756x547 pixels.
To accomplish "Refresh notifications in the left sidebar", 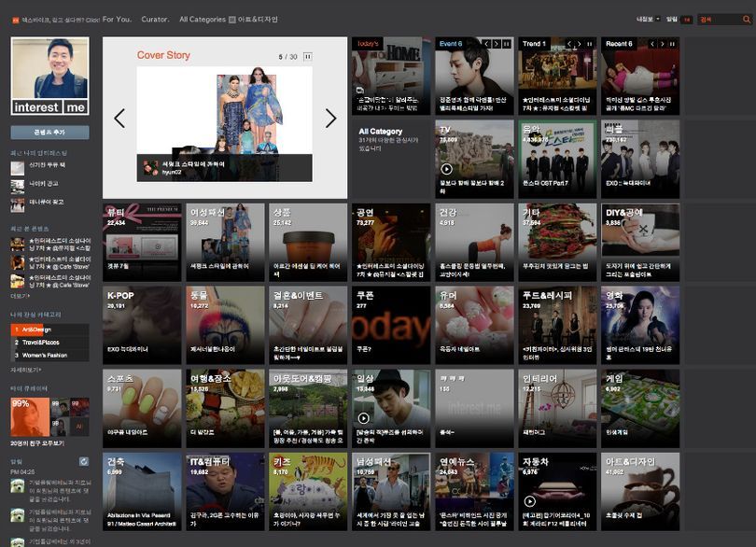I will point(84,462).
